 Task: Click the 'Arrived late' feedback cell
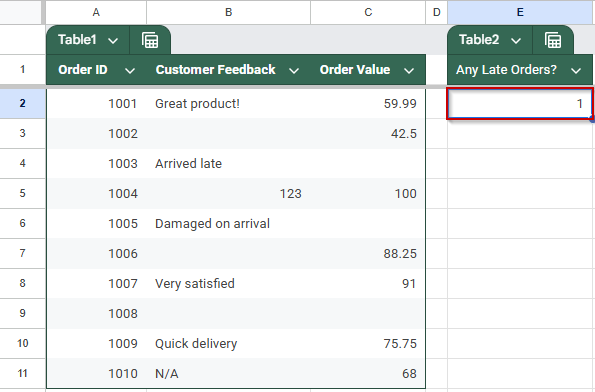[228, 164]
